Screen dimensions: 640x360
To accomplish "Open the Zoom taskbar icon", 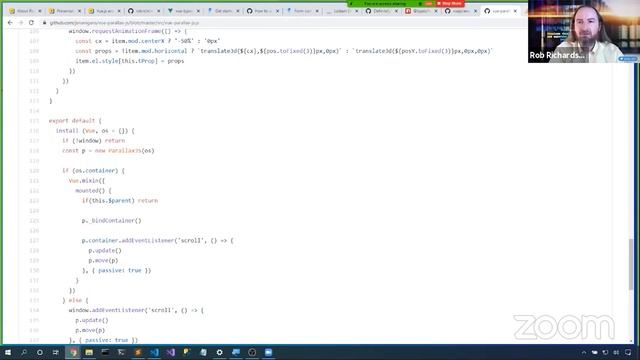I will click(x=268, y=352).
